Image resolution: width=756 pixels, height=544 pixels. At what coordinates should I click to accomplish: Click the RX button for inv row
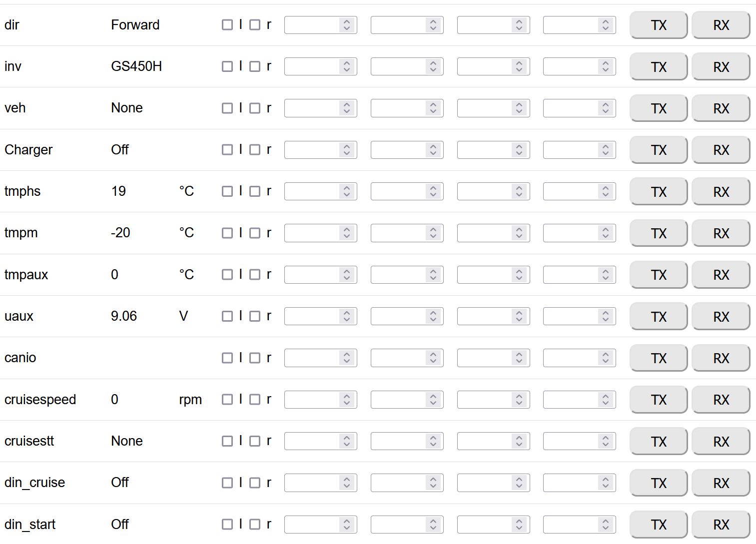pos(721,67)
